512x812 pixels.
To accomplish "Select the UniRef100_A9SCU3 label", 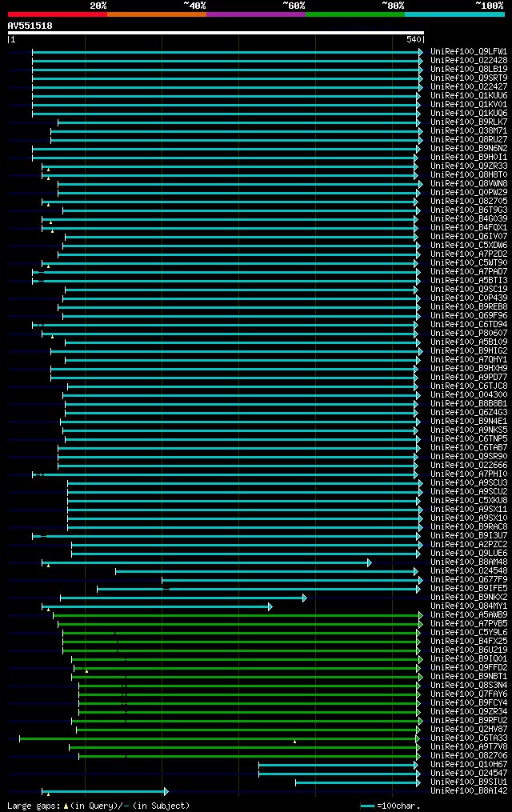I will point(469,483).
